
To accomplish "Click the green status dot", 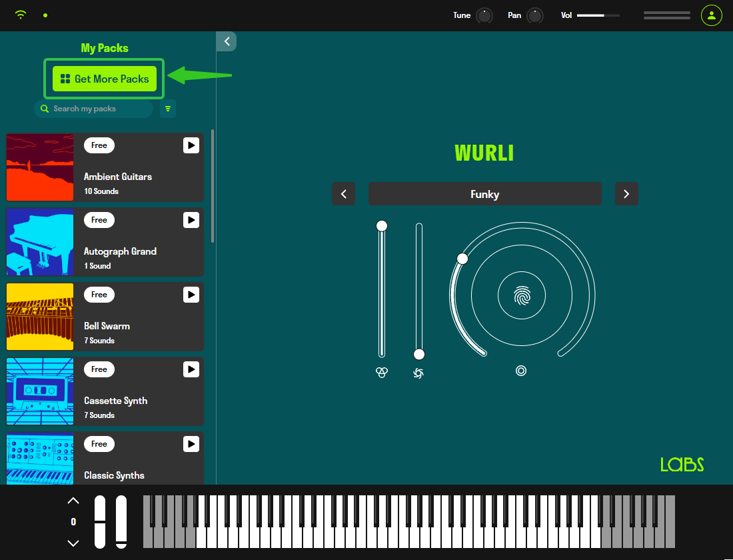I will pos(45,15).
